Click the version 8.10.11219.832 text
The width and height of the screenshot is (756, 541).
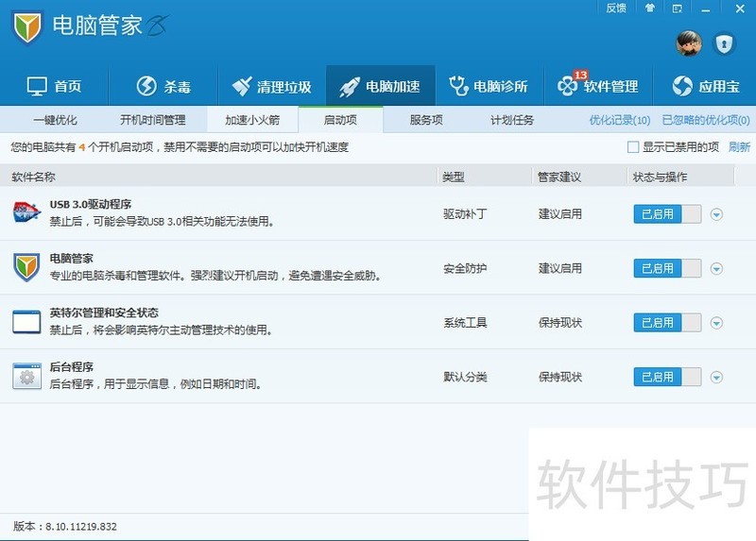click(65, 527)
